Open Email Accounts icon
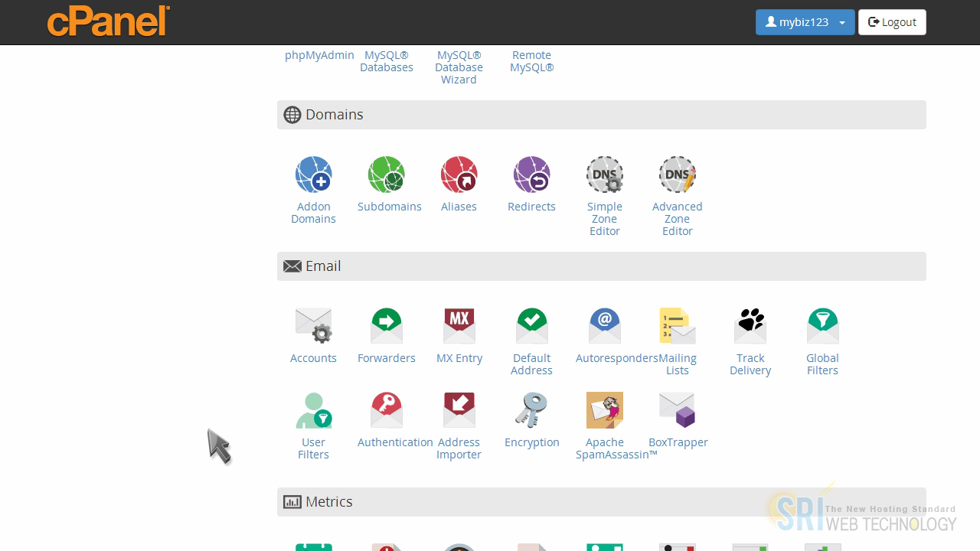980x551 pixels. 313,326
